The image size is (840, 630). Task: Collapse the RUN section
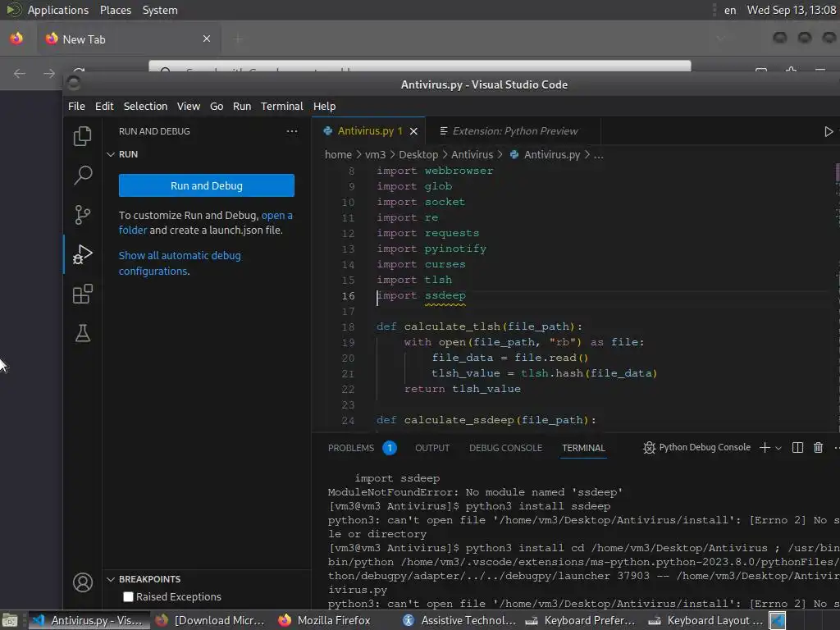[111, 154]
